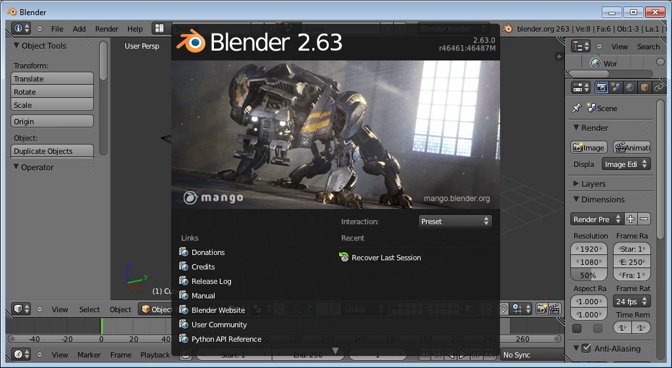
Task: Open the Render menu
Action: [106, 29]
